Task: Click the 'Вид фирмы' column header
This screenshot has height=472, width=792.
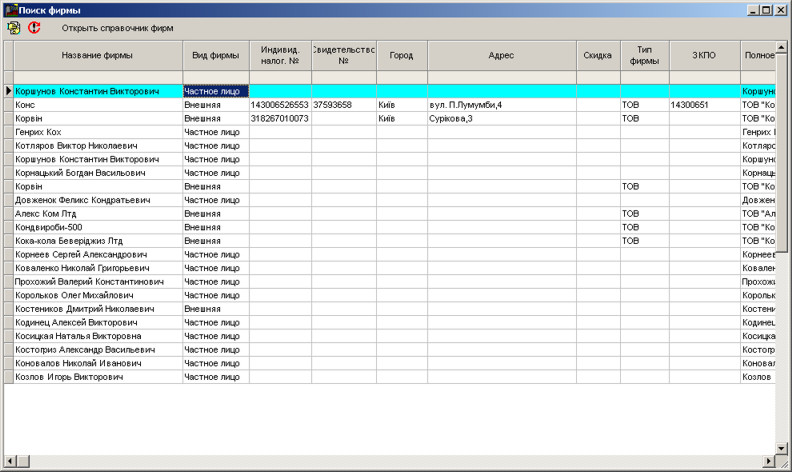Action: tap(215, 56)
